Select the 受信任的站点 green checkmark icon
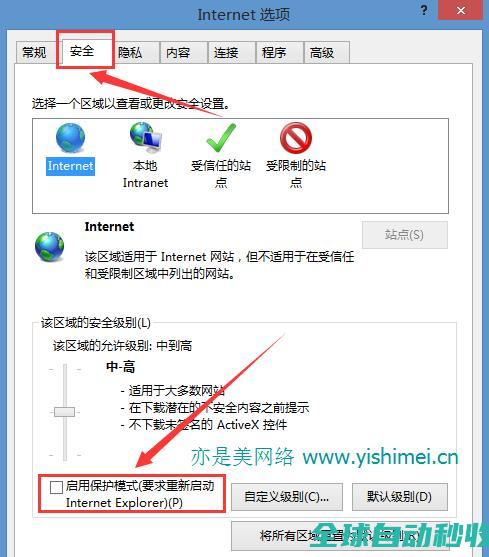 [x=221, y=137]
